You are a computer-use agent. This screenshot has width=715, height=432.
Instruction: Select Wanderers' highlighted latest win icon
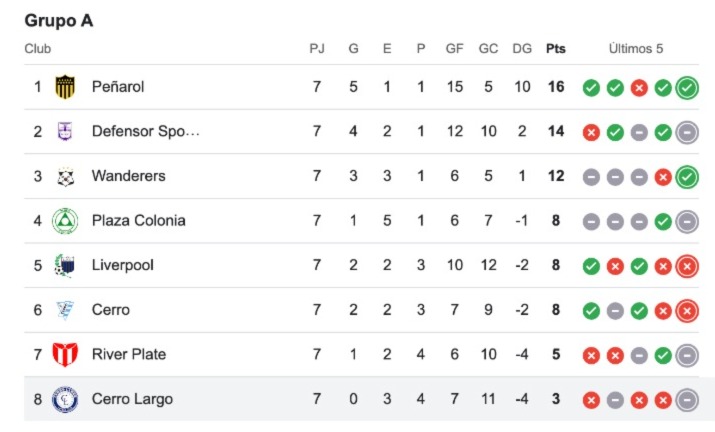pyautogui.click(x=687, y=177)
